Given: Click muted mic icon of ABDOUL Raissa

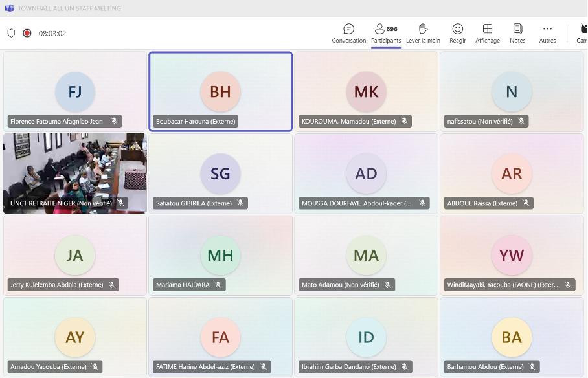Looking at the screenshot, I should 526,203.
